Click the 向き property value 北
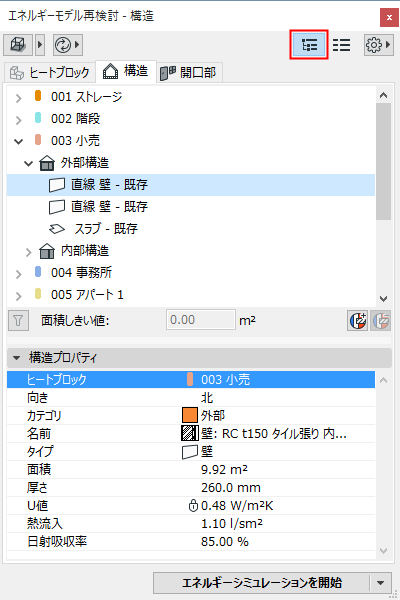 [x=207, y=398]
